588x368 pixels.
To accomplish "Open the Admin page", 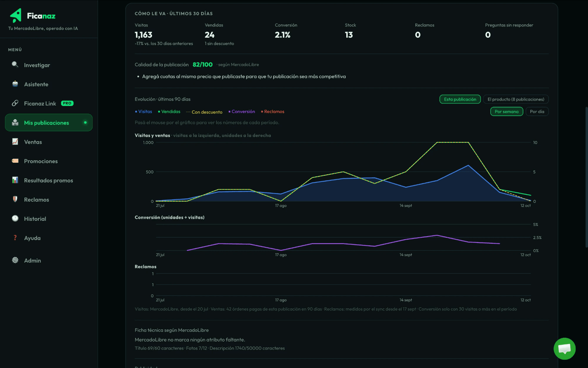I will tap(49, 261).
